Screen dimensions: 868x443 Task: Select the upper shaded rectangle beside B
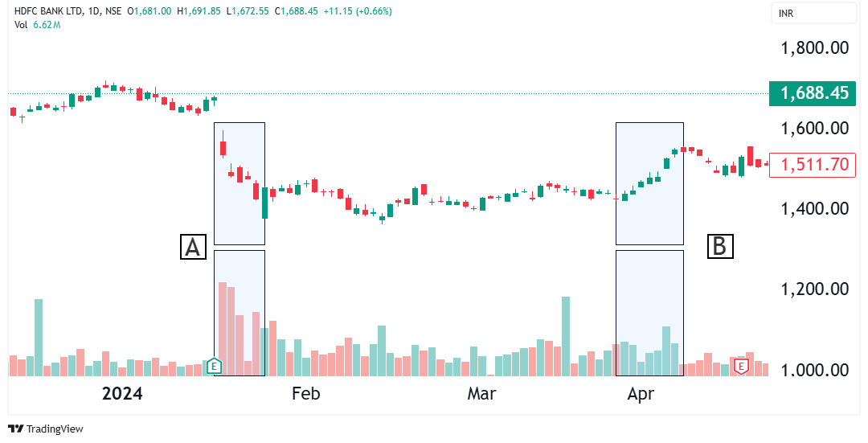pos(649,183)
